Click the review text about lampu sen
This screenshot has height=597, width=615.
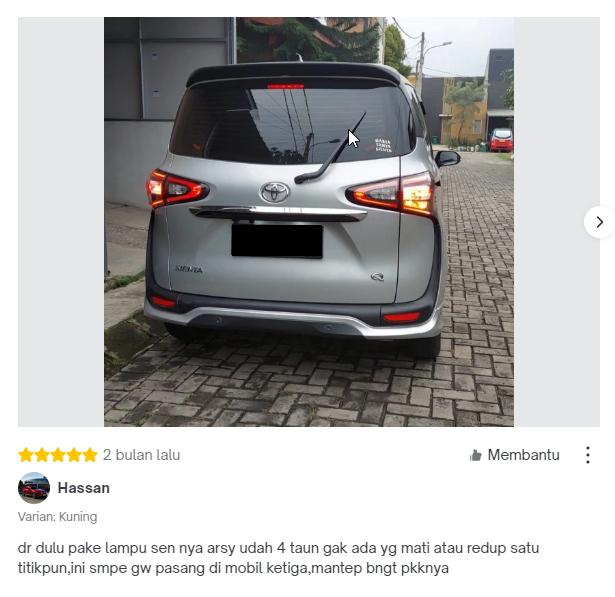[278, 558]
